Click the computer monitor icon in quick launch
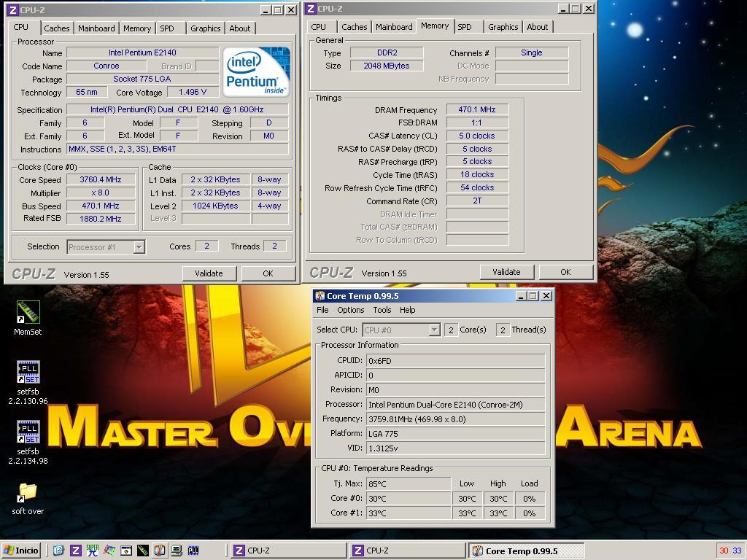This screenshot has width=747, height=560. click(177, 551)
